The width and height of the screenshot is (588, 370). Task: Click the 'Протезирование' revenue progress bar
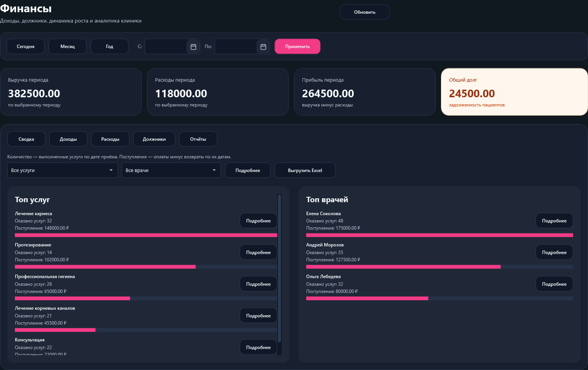pyautogui.click(x=146, y=267)
